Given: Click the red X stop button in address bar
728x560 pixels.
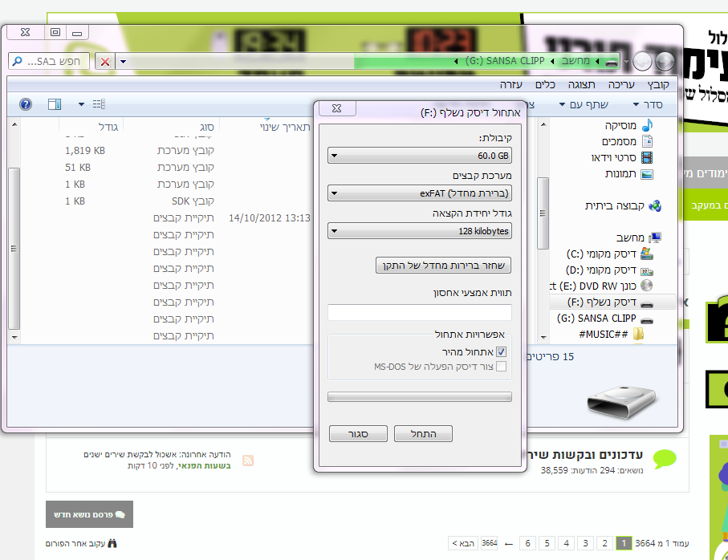Looking at the screenshot, I should click(x=105, y=61).
